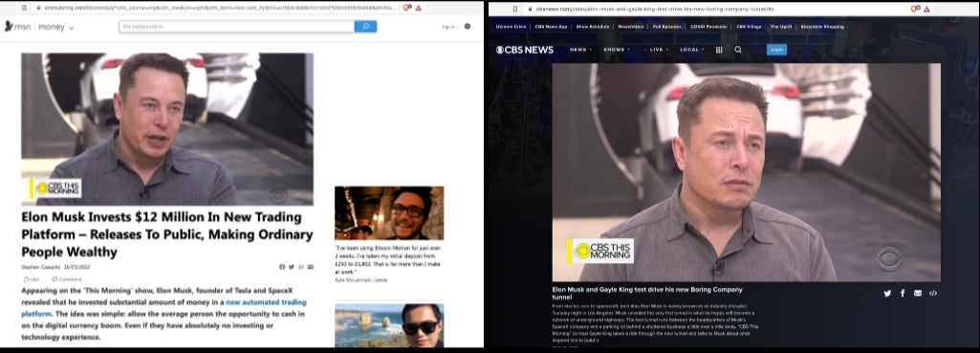Open CBS News App link
The height and width of the screenshot is (353, 980).
[552, 27]
